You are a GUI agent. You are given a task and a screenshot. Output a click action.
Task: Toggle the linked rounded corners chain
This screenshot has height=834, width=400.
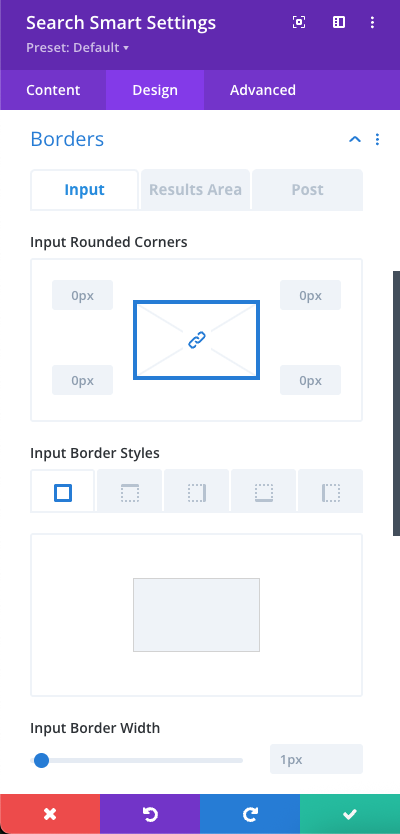pos(197,340)
